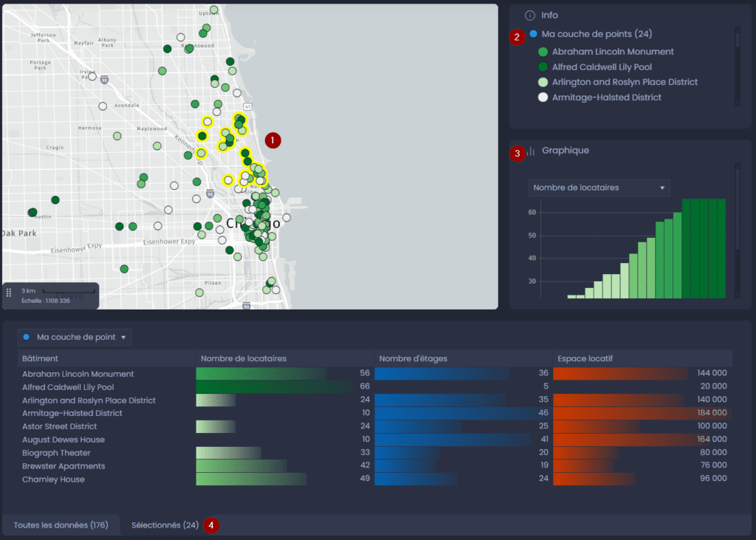Click the red number 4 marker by Sélectionnés

[211, 525]
